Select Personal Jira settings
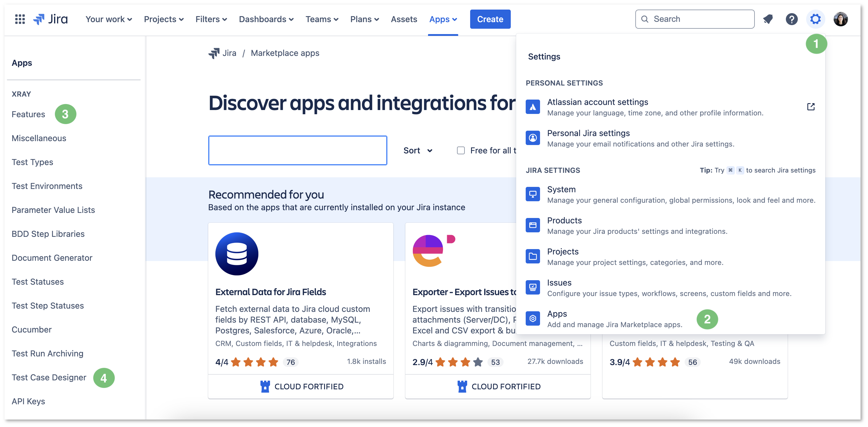The width and height of the screenshot is (868, 427). [x=670, y=138]
